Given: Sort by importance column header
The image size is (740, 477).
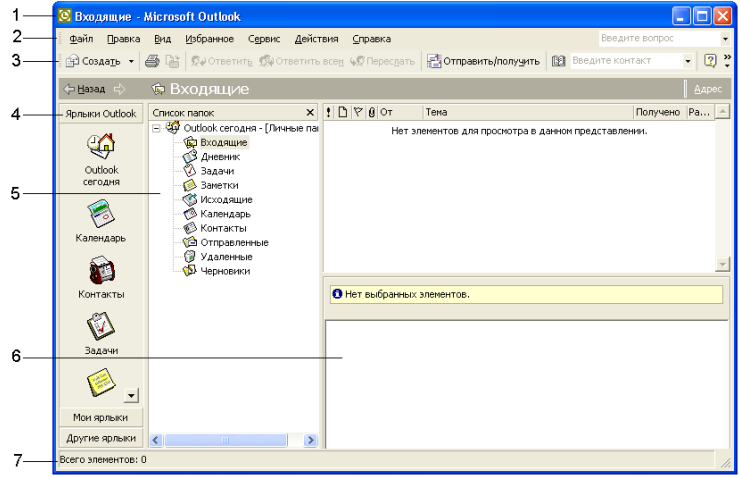Looking at the screenshot, I should [x=328, y=112].
